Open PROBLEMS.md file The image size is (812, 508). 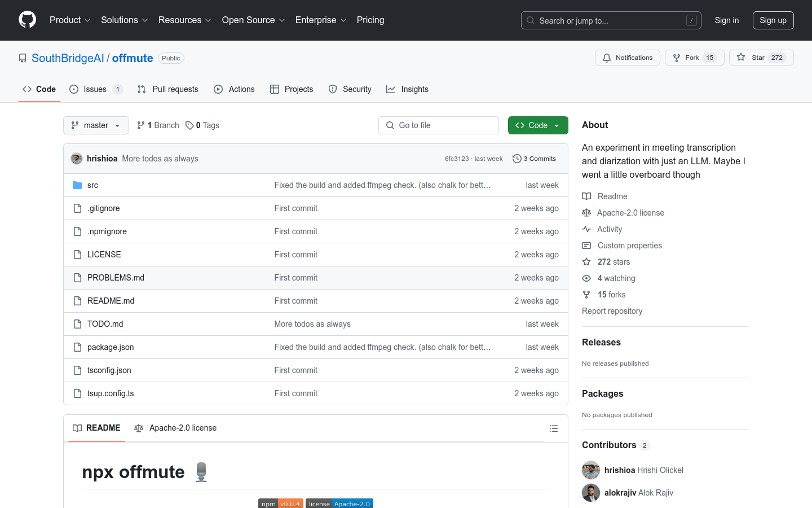[116, 278]
